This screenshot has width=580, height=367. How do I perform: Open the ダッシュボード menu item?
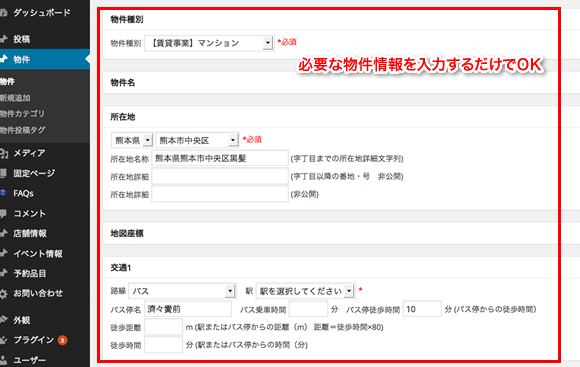(x=41, y=13)
